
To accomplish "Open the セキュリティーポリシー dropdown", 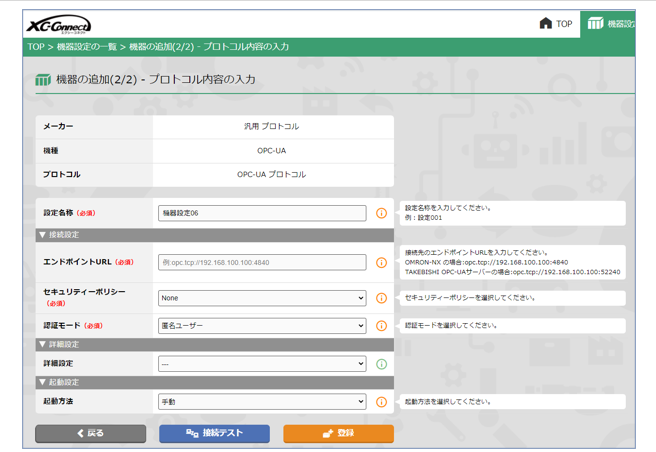I will [x=262, y=298].
